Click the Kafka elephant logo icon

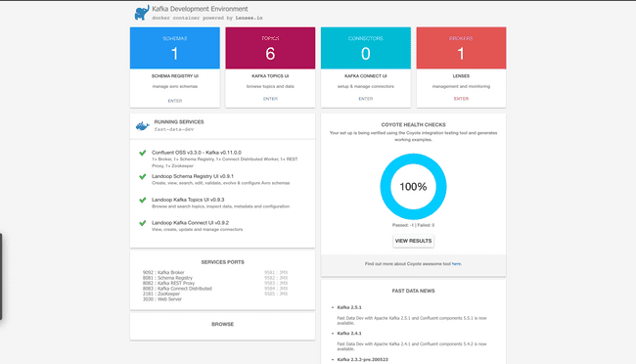(142, 13)
